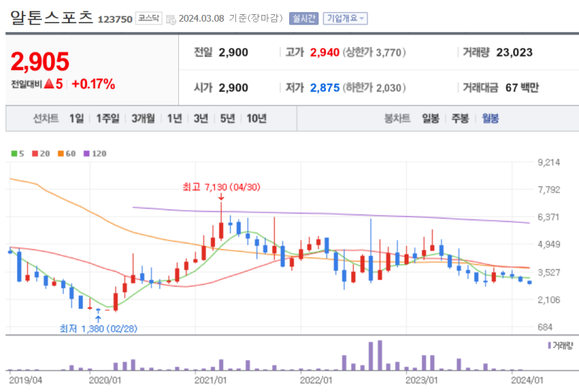Click the stock code 123750

tap(115, 19)
